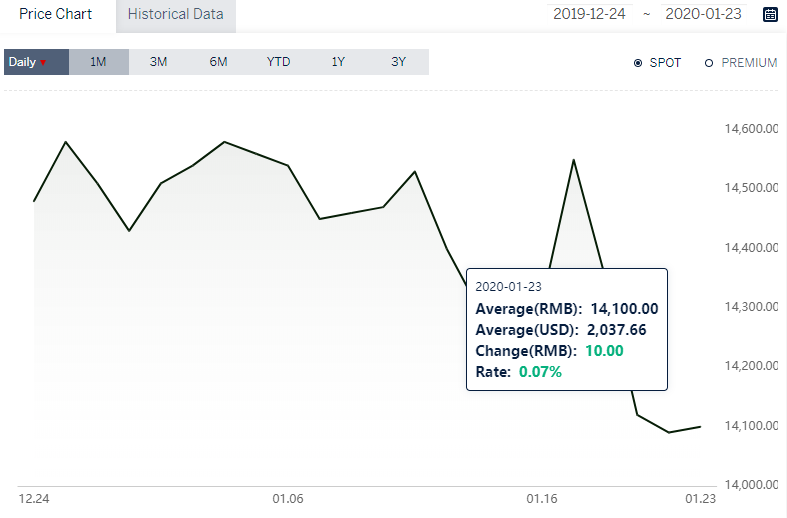The height and width of the screenshot is (518, 787).
Task: Click the 01.06 label on the x-axis
Action: click(x=288, y=498)
